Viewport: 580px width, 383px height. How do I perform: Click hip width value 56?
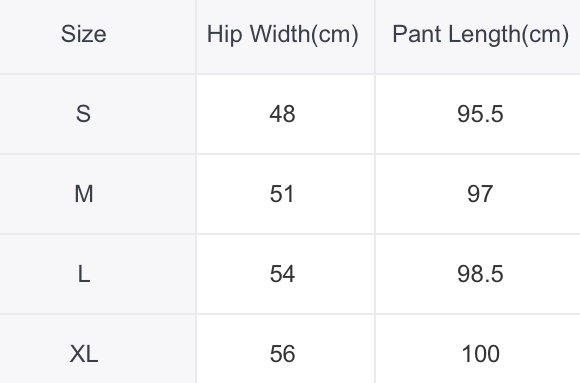[x=282, y=354]
